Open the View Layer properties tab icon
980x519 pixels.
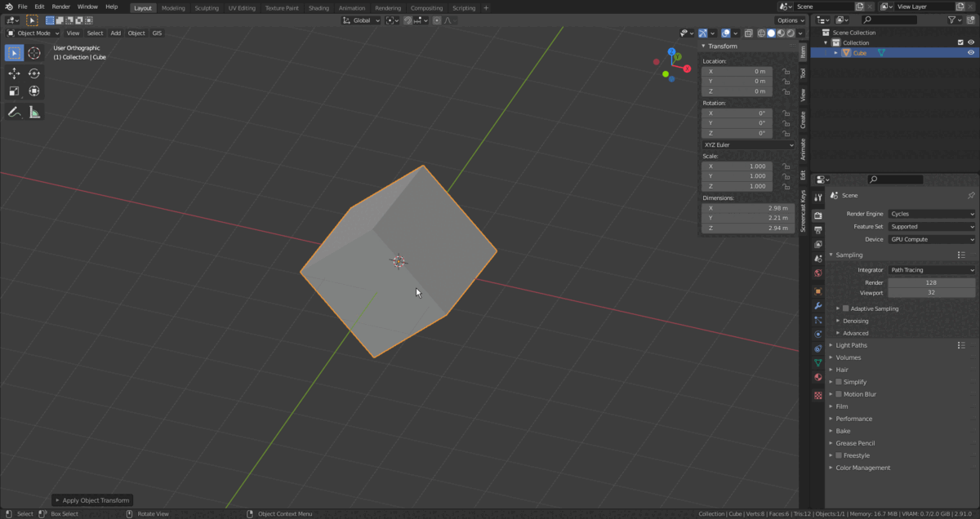coord(818,244)
